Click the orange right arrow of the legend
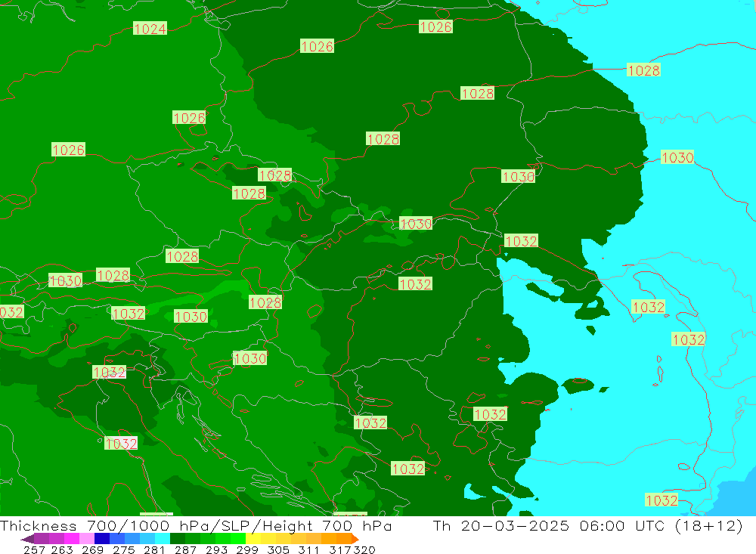Image resolution: width=756 pixels, height=554 pixels. [x=355, y=539]
